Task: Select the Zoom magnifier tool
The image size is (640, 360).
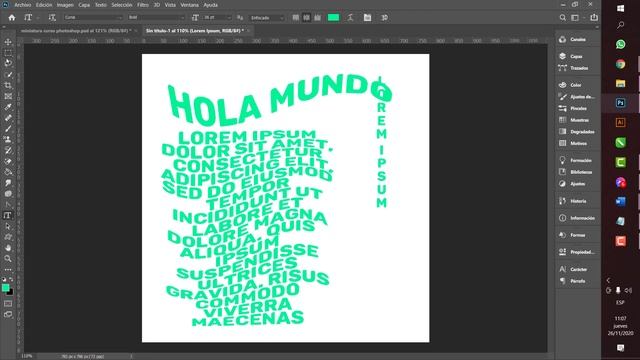Action: 8,259
